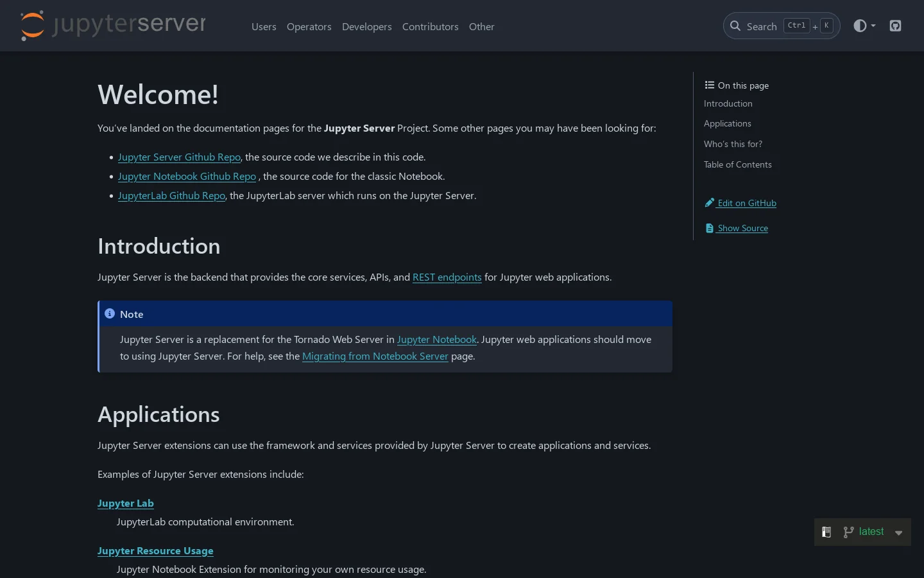Click the green latest version label

(871, 532)
